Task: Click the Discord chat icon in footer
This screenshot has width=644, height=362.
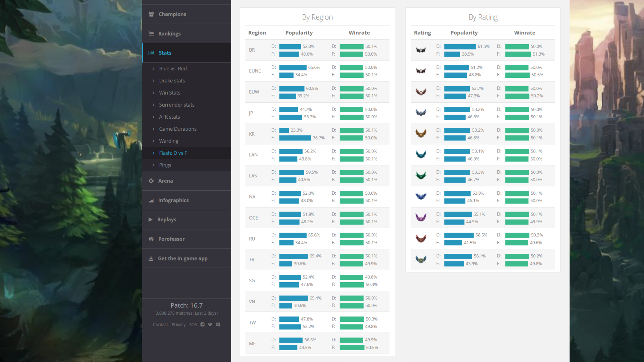Action: (218, 324)
